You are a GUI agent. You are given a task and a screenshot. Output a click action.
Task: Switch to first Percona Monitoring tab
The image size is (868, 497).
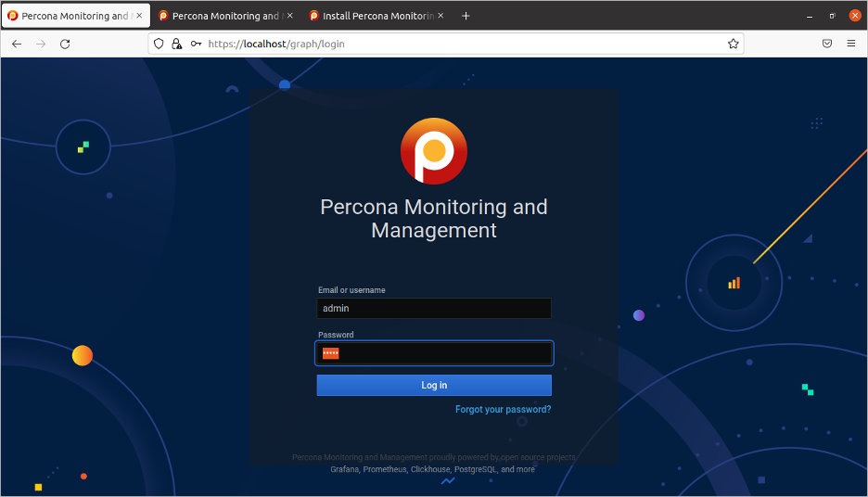[x=75, y=16]
